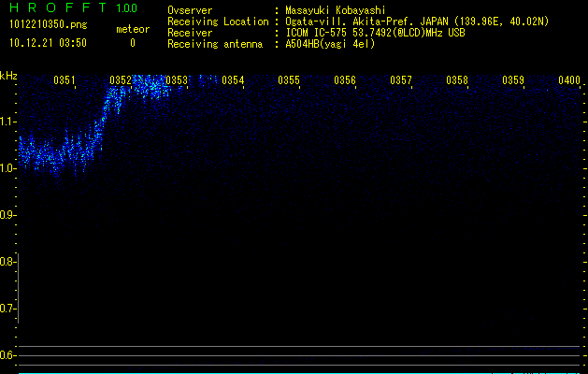Viewport: 588px width, 374px height.
Task: Click the Receiving Location label
Action: pyautogui.click(x=218, y=22)
